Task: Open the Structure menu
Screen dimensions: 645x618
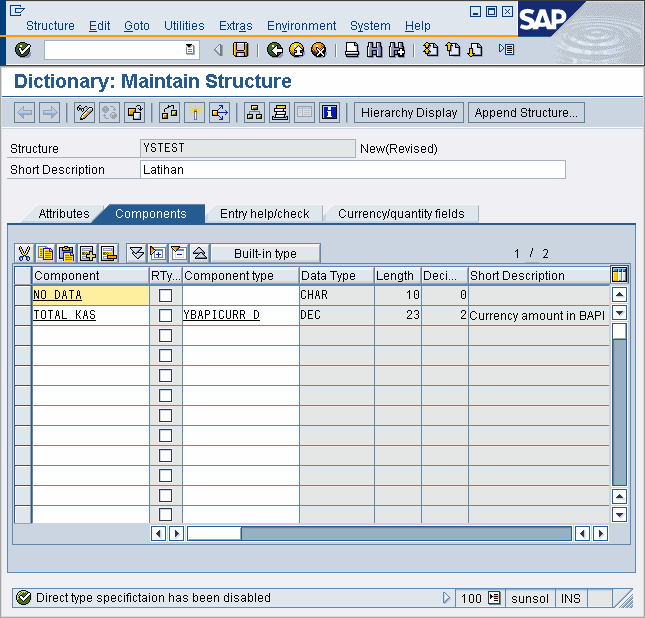Action: click(50, 26)
